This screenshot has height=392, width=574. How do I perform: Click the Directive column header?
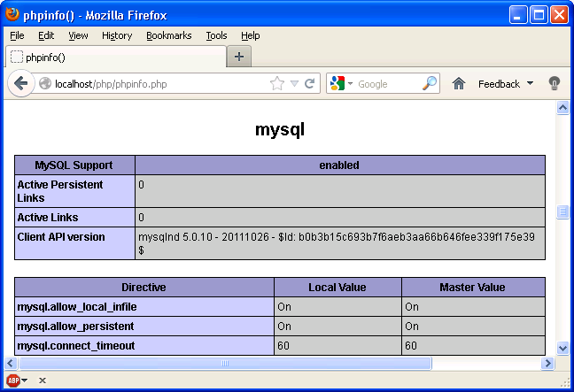(144, 288)
